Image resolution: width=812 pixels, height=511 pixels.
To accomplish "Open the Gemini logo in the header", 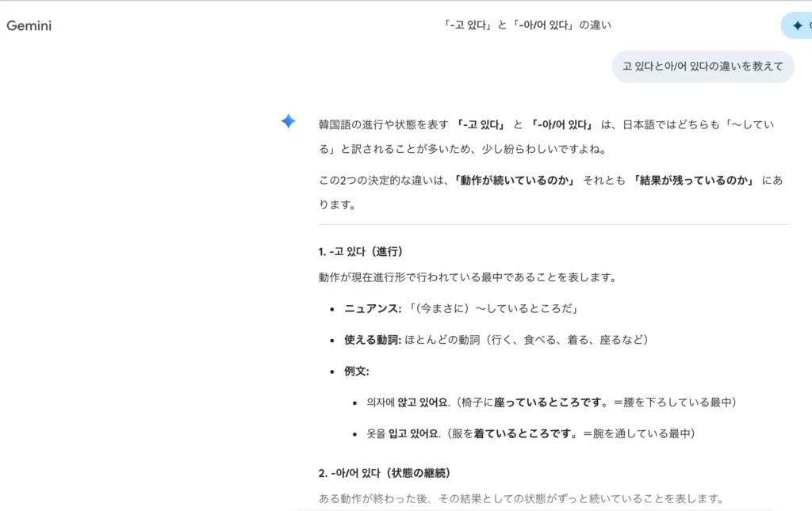I will pos(29,26).
